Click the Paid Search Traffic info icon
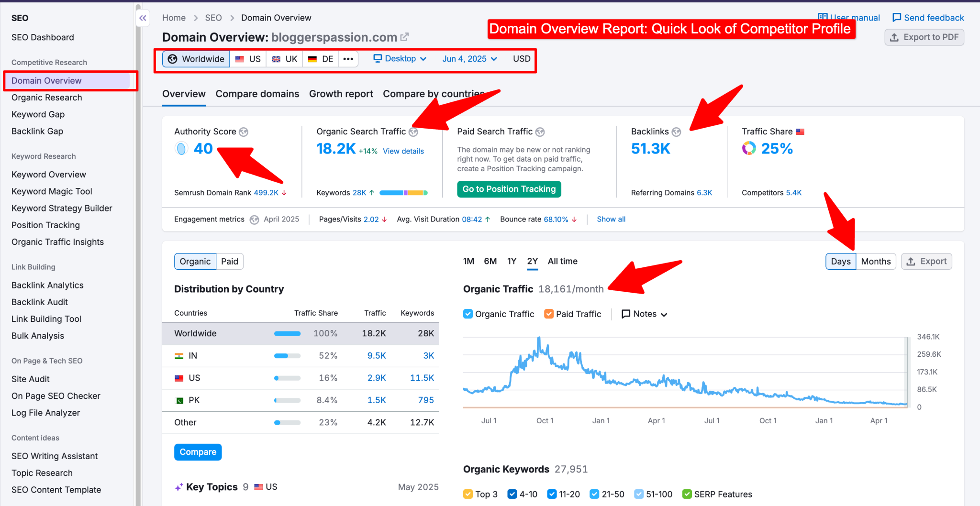This screenshot has width=980, height=506. pyautogui.click(x=540, y=132)
